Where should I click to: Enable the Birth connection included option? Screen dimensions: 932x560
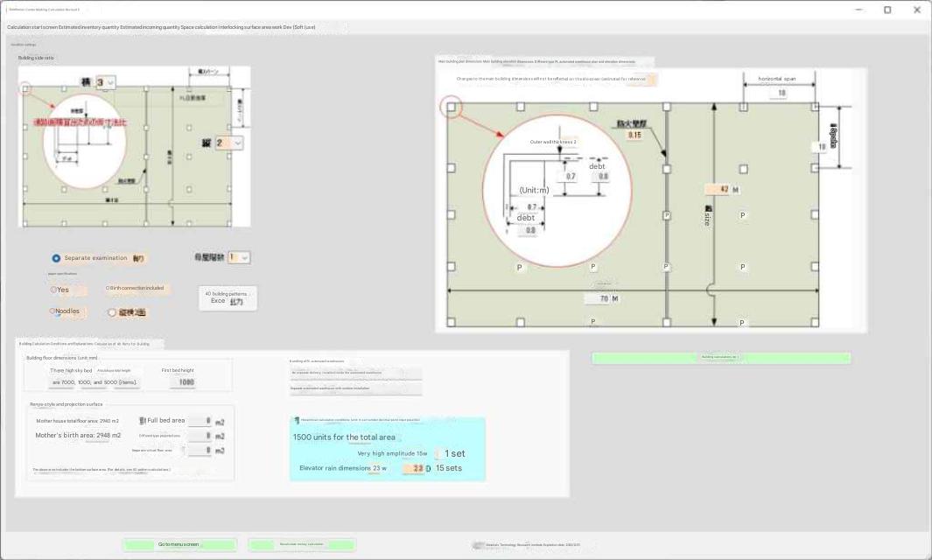click(108, 288)
